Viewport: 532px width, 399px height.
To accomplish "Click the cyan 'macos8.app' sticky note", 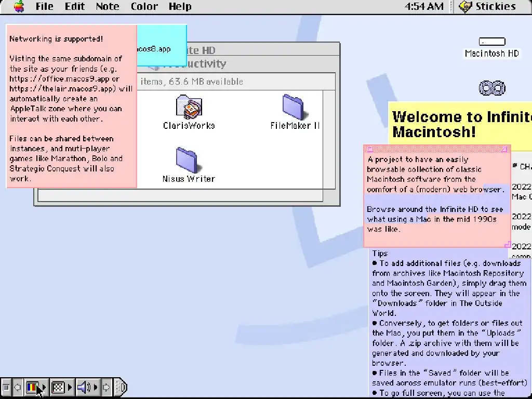I will 162,45.
